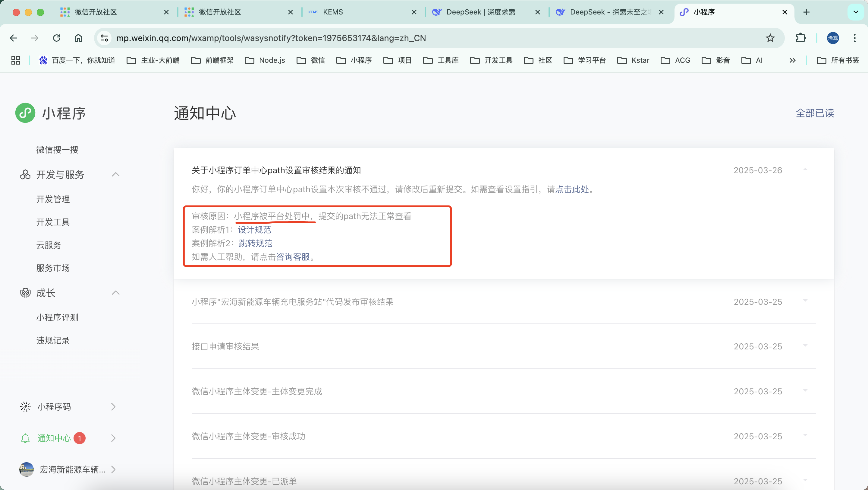This screenshot has height=490, width=868.
Task: Collapse the 成长 sidebar section
Action: [115, 293]
